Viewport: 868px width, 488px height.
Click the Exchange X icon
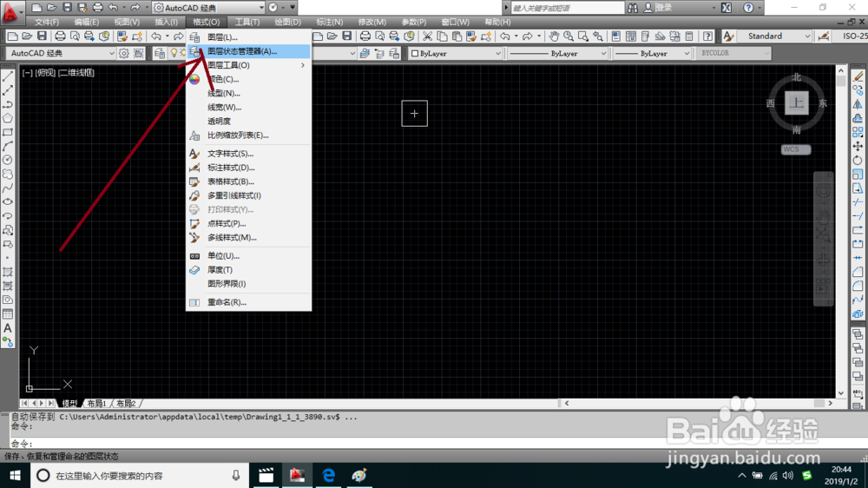click(727, 8)
